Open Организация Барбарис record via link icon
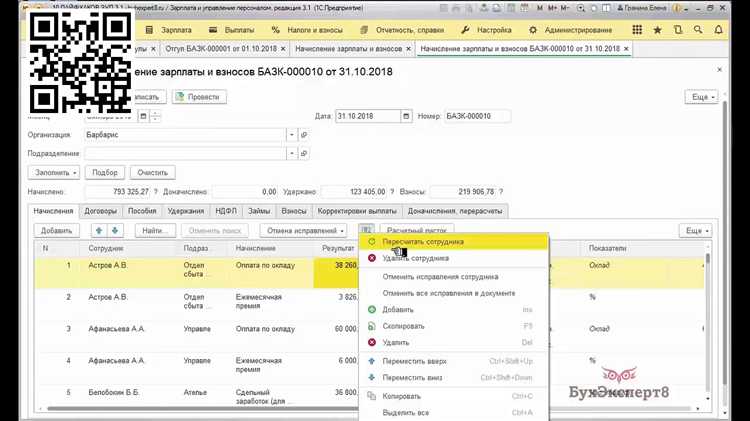Viewport: 750px width, 421px height. 304,135
